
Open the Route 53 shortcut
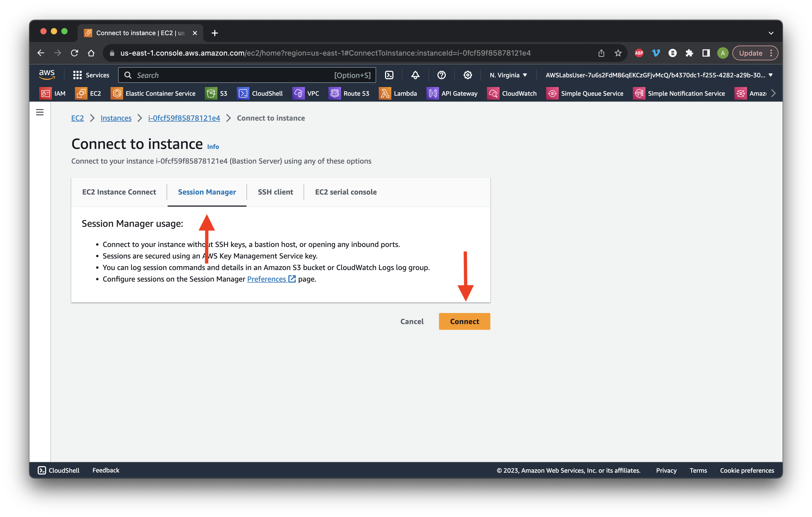click(349, 94)
